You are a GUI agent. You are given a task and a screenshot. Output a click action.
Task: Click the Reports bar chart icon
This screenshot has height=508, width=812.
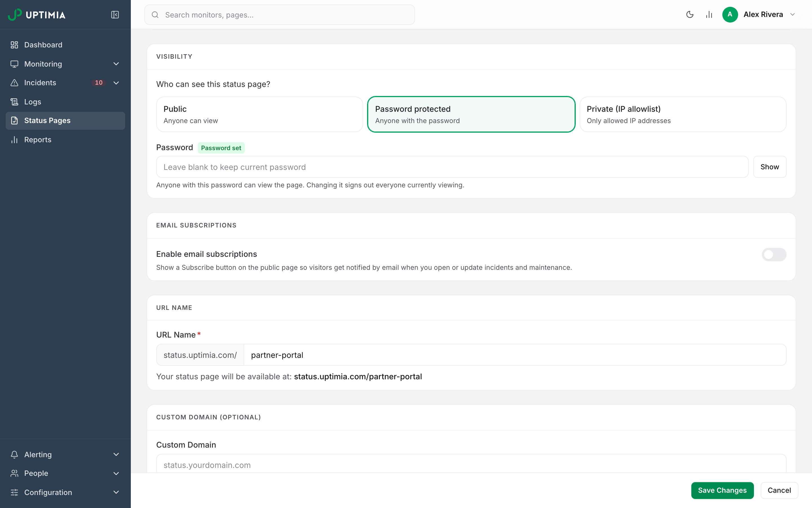click(x=14, y=140)
